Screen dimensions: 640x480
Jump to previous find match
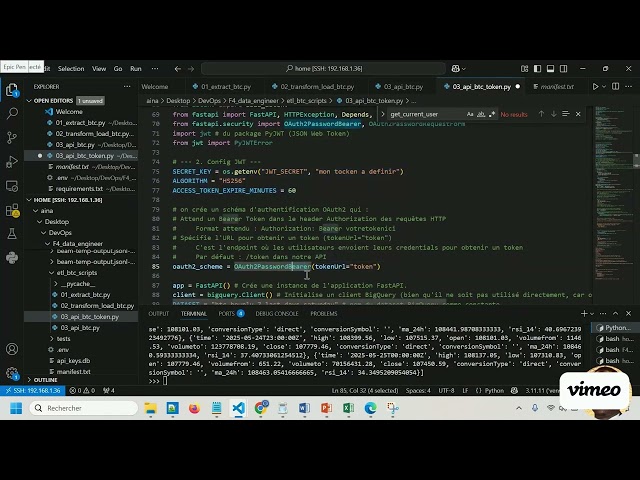pos(541,114)
